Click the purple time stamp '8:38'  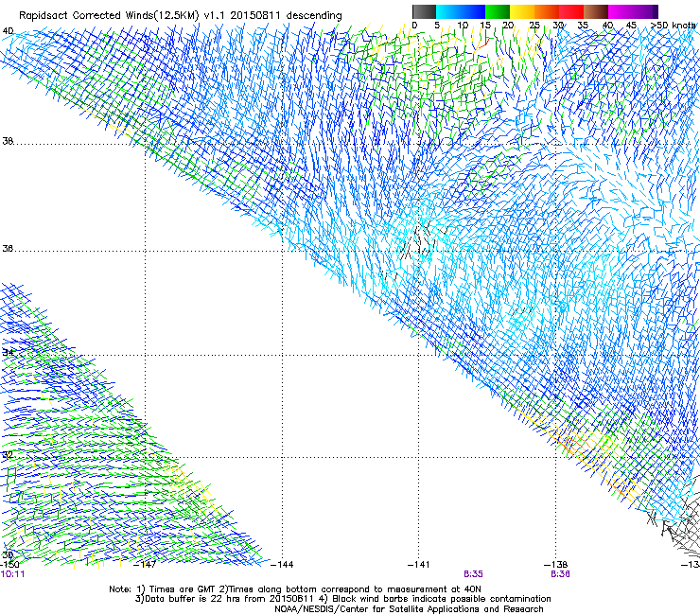[560, 574]
